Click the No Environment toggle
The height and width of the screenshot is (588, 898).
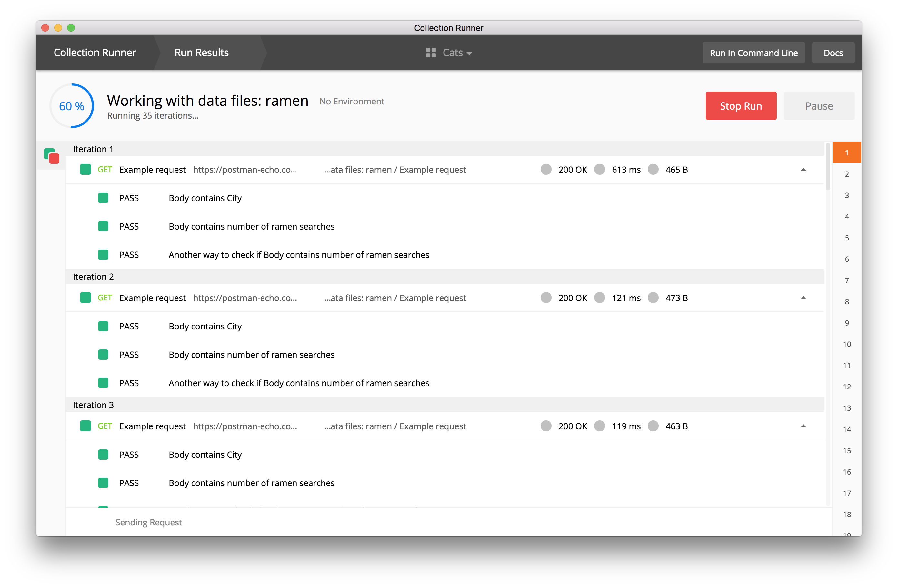click(x=351, y=101)
